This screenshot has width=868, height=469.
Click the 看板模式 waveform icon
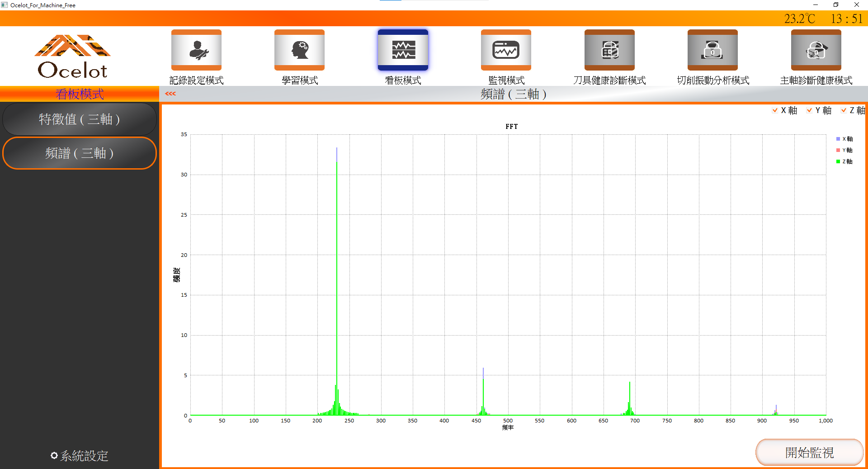pos(402,50)
